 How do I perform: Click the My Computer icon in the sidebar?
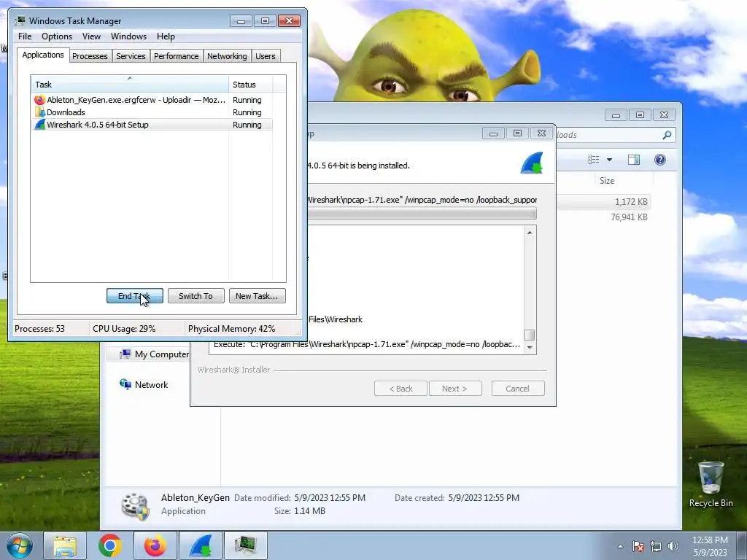[x=125, y=354]
